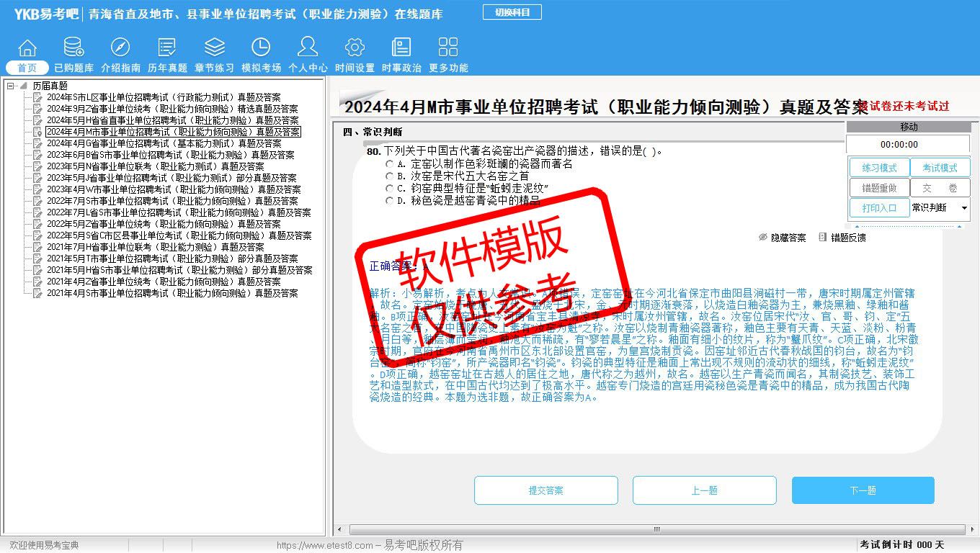Select answer option A radio button

tap(389, 164)
